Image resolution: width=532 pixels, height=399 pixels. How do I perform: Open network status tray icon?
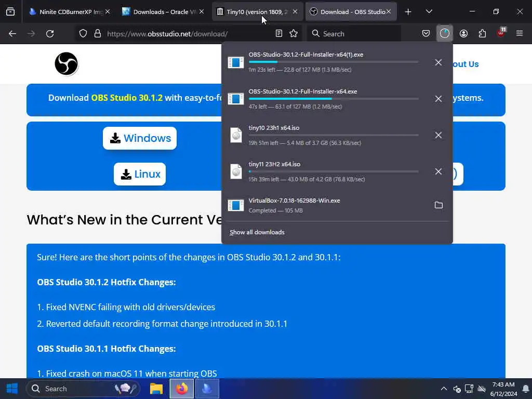tap(469, 389)
